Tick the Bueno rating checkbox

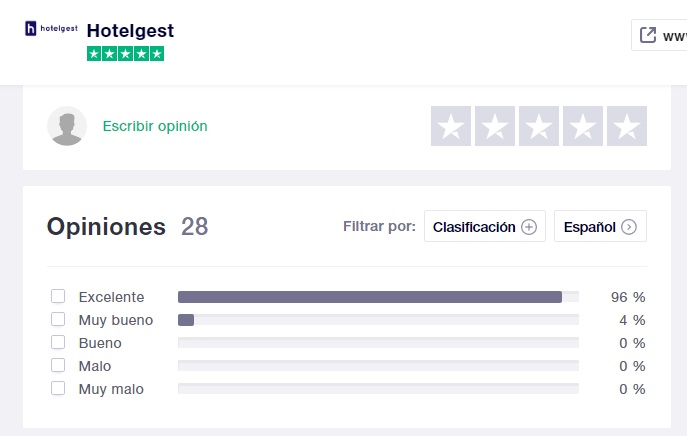pyautogui.click(x=58, y=343)
